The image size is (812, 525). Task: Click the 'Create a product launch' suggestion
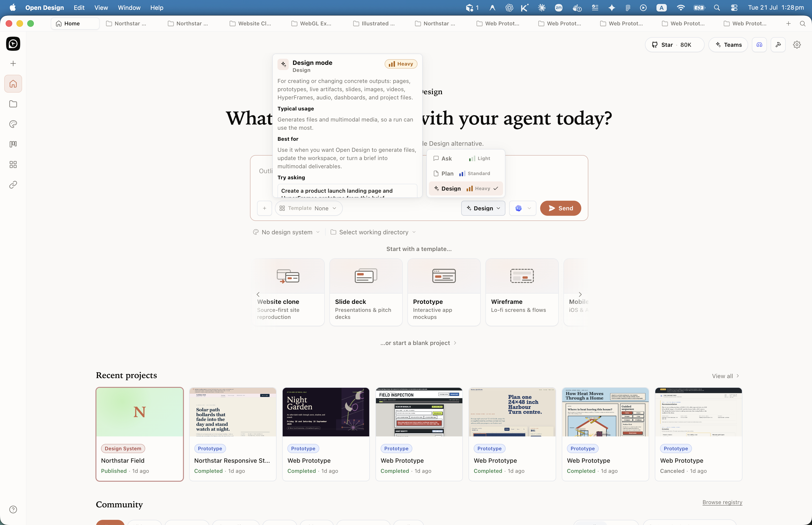point(347,191)
